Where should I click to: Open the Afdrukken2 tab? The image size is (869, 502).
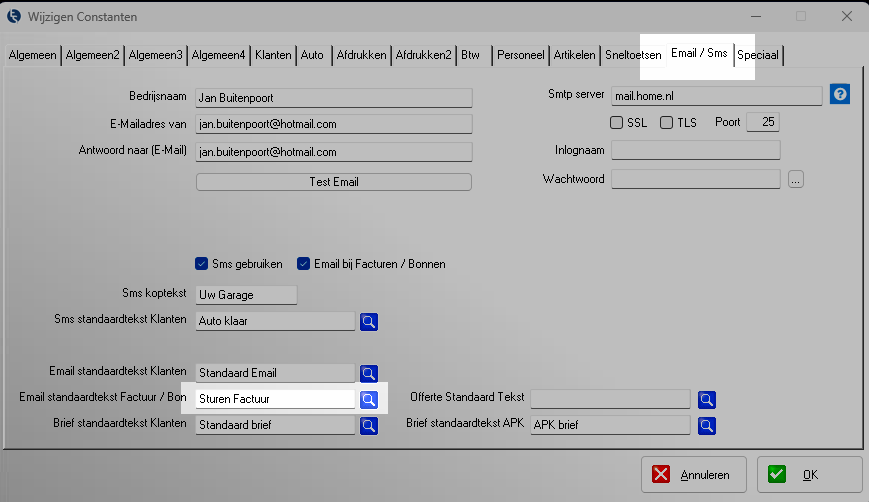tap(424, 56)
